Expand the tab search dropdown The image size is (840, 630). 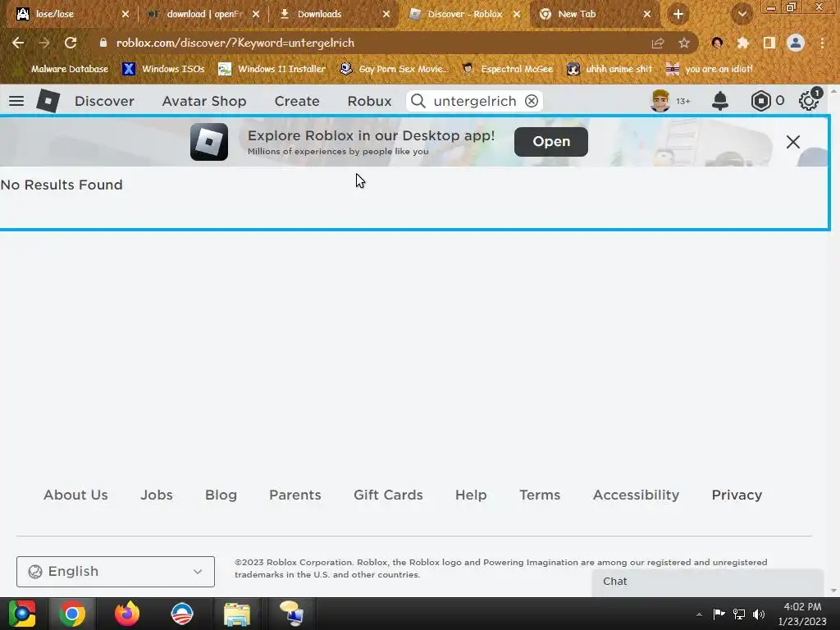[x=742, y=15]
